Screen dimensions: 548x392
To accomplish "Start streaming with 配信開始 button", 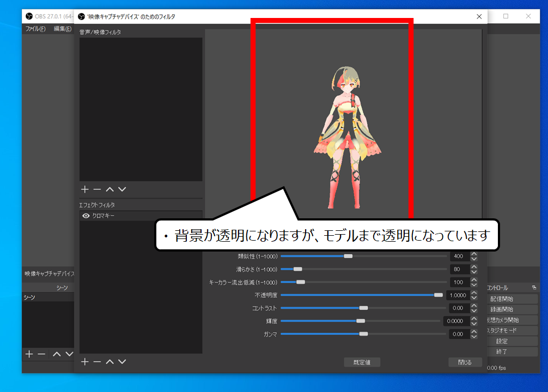I will [x=513, y=299].
